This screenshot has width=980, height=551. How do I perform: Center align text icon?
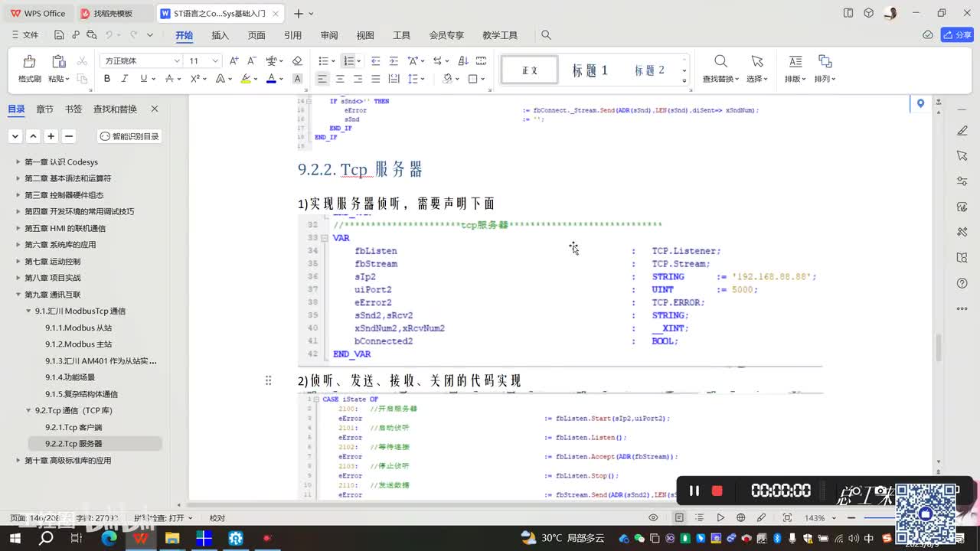tap(340, 79)
